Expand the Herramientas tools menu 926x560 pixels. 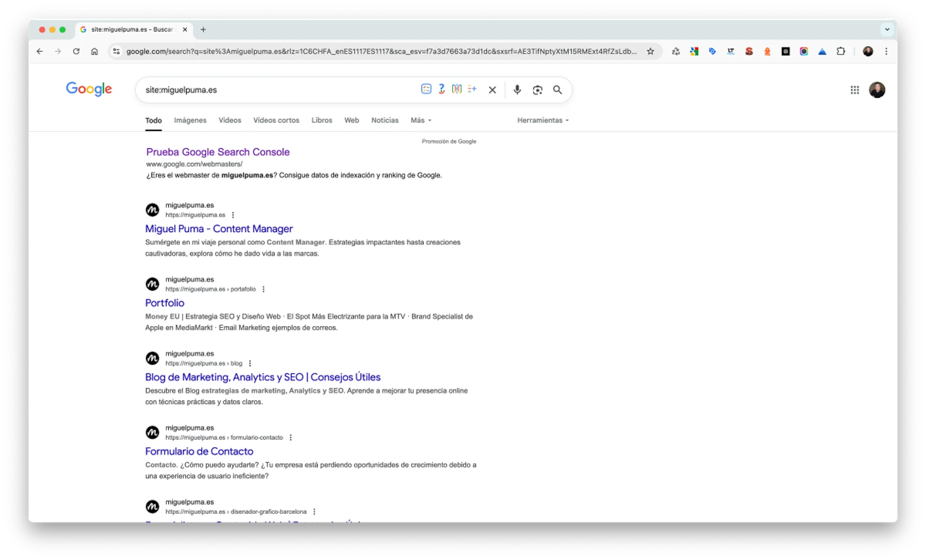pos(543,120)
